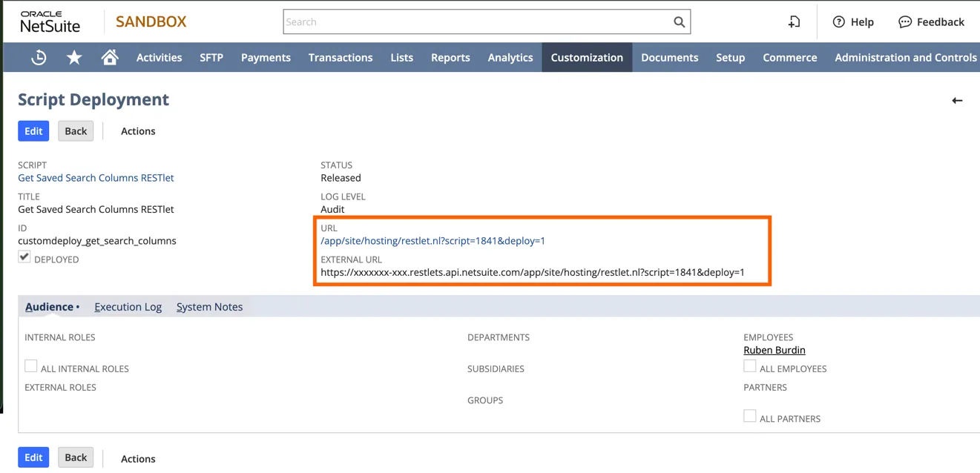
Task: Open the Setup menu
Action: (731, 57)
